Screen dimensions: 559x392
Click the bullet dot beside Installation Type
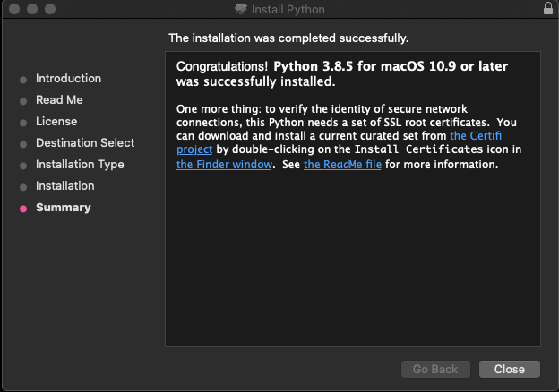[x=23, y=166]
